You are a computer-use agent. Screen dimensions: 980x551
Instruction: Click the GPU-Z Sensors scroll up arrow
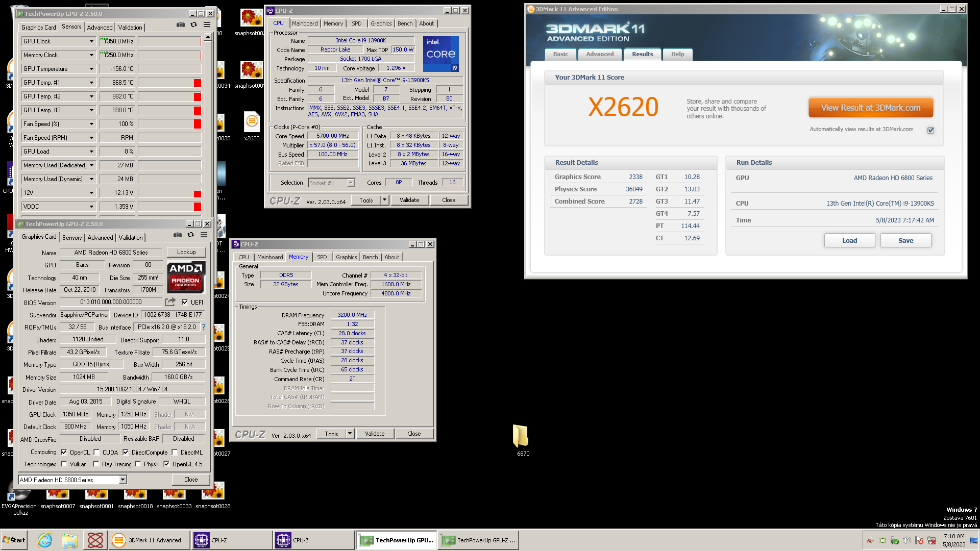208,37
